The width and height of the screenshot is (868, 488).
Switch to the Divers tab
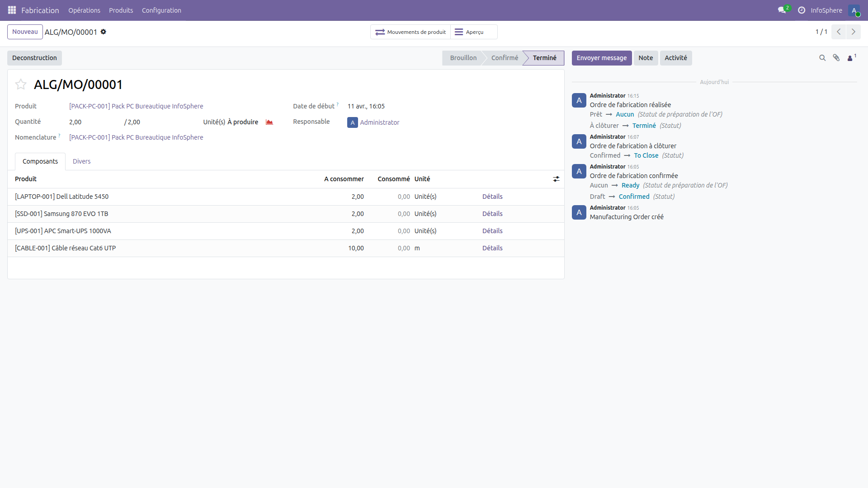[82, 161]
